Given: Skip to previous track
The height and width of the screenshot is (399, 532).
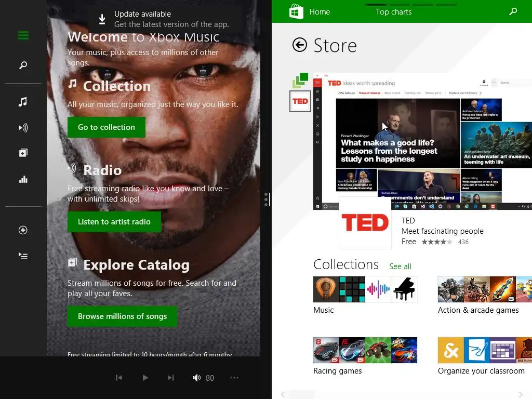Looking at the screenshot, I should click(119, 378).
